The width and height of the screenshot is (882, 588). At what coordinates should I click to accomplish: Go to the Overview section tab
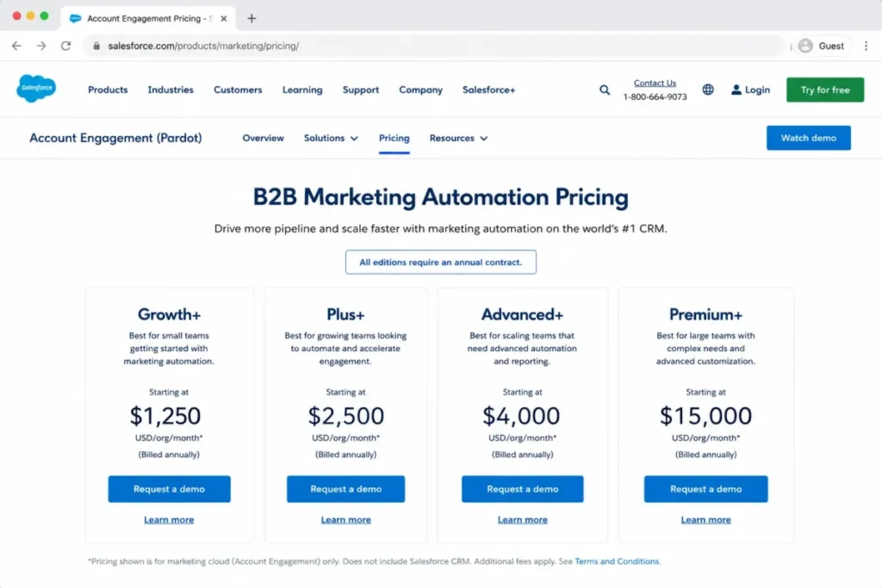click(x=264, y=139)
